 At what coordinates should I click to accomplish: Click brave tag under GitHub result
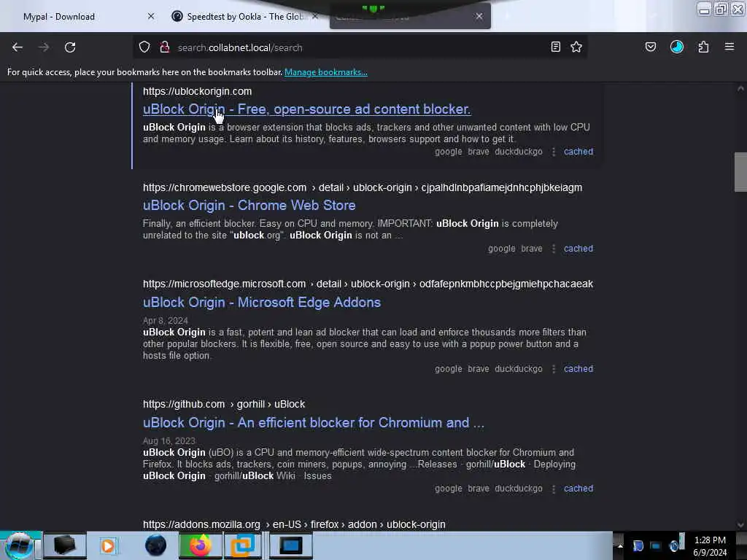click(x=479, y=489)
